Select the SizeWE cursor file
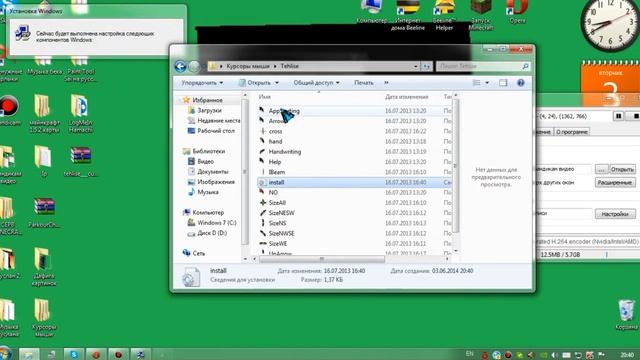The image size is (640, 360). click(x=278, y=243)
